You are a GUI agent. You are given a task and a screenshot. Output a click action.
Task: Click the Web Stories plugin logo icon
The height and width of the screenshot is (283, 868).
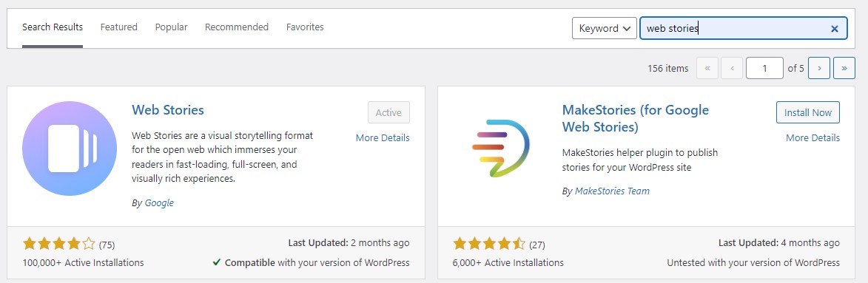pos(70,149)
